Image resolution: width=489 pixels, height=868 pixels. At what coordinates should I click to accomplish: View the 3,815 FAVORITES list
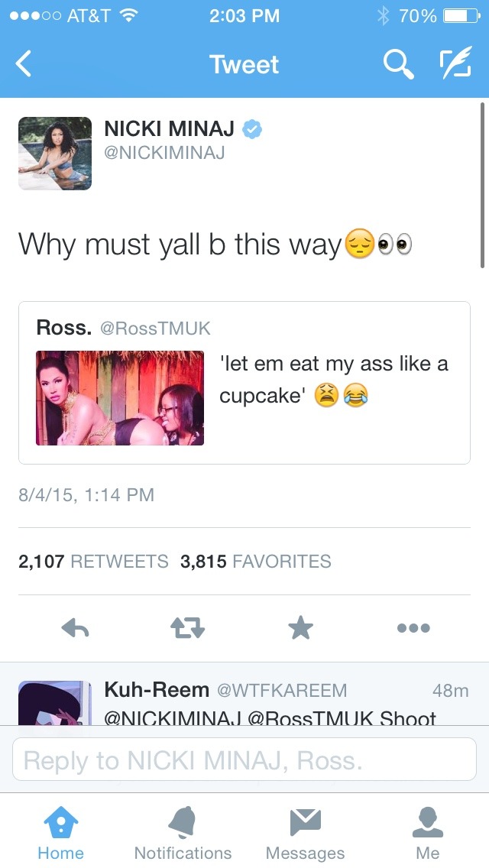pyautogui.click(x=255, y=562)
